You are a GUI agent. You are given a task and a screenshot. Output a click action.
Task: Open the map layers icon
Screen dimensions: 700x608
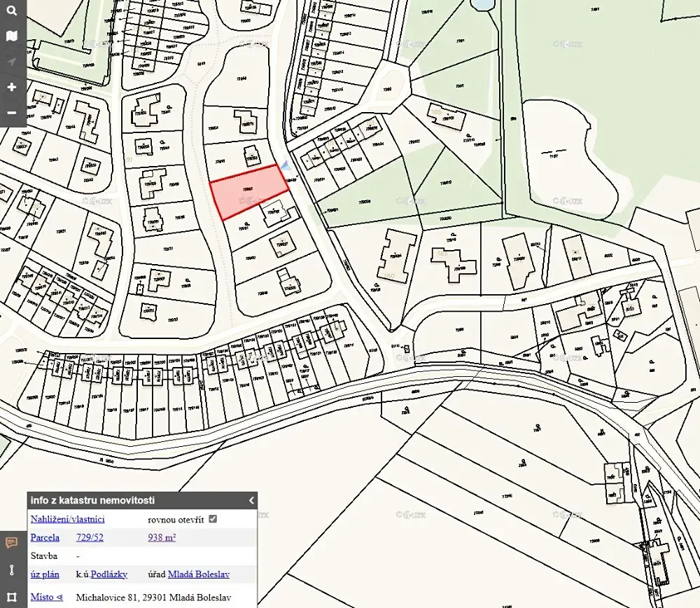click(x=11, y=36)
